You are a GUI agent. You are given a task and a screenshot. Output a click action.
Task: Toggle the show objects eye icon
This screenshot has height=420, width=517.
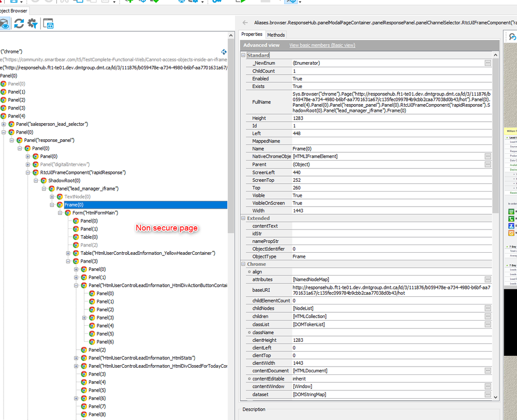tap(5, 23)
